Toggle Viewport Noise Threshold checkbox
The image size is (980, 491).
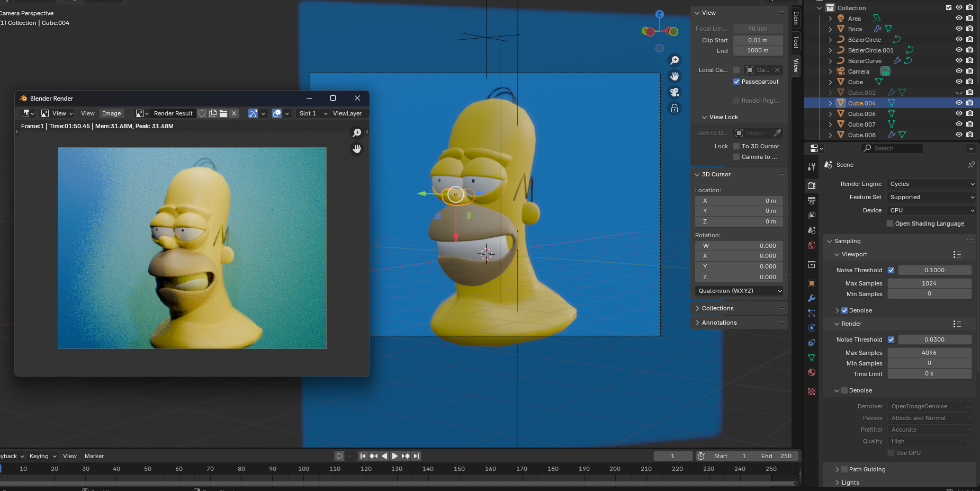pos(891,270)
